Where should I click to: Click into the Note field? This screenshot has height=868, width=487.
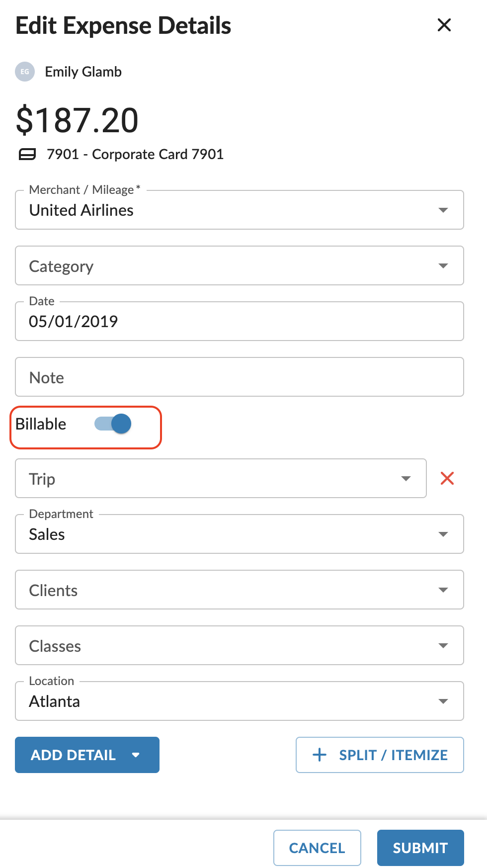pyautogui.click(x=240, y=377)
